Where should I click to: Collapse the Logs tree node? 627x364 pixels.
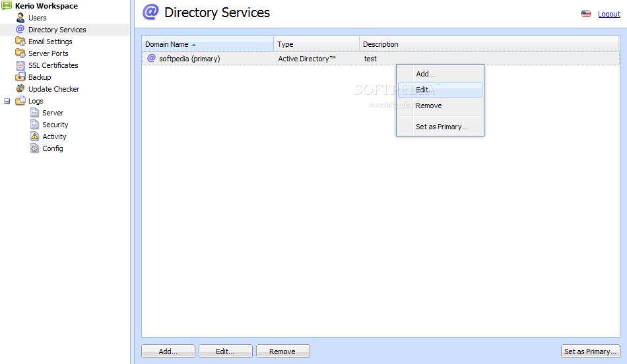point(7,101)
